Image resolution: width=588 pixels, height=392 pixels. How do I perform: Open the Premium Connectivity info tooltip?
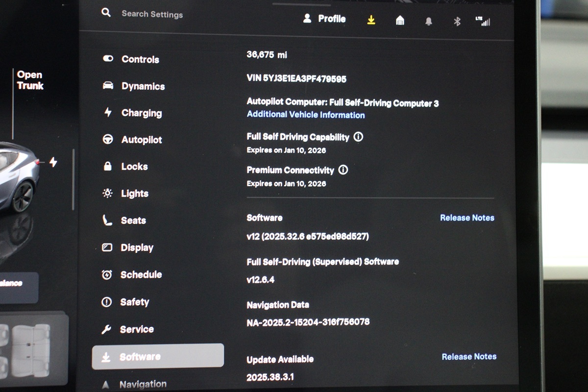tap(343, 170)
